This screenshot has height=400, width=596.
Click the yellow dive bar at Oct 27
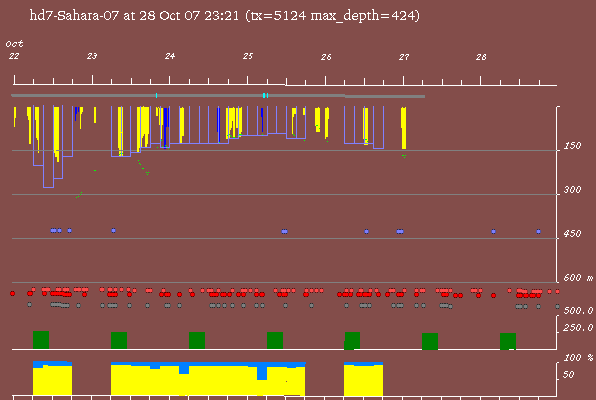click(404, 128)
